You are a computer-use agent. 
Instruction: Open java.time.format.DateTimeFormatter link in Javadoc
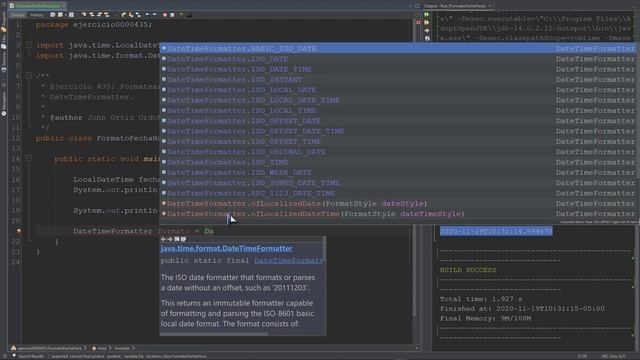click(227, 248)
